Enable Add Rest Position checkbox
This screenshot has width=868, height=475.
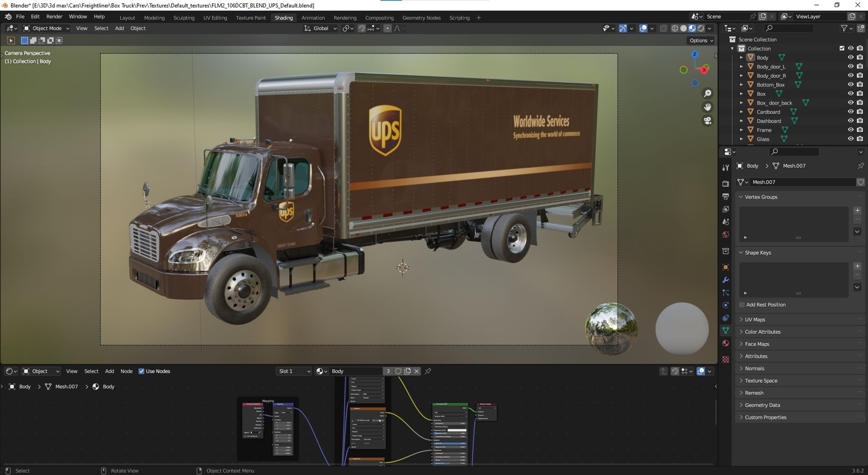[x=742, y=305]
